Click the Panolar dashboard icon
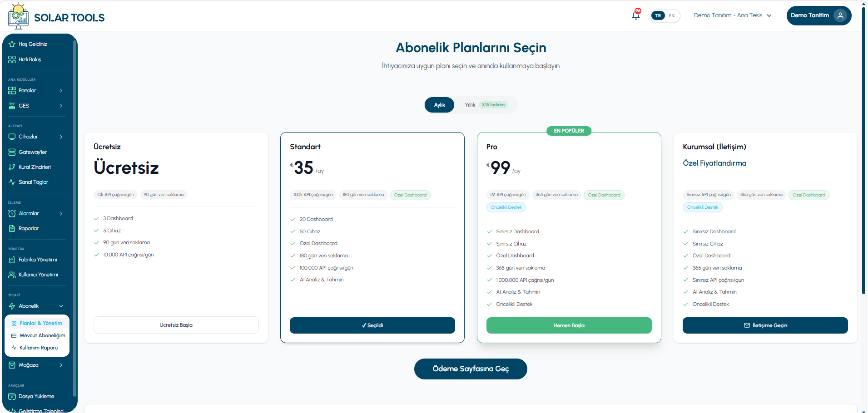This screenshot has width=868, height=413. point(12,90)
